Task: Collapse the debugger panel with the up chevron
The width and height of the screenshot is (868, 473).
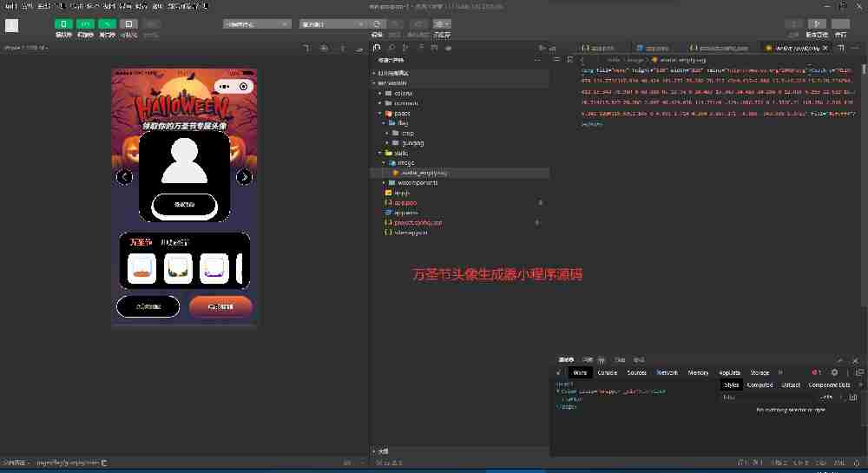Action: [839, 359]
